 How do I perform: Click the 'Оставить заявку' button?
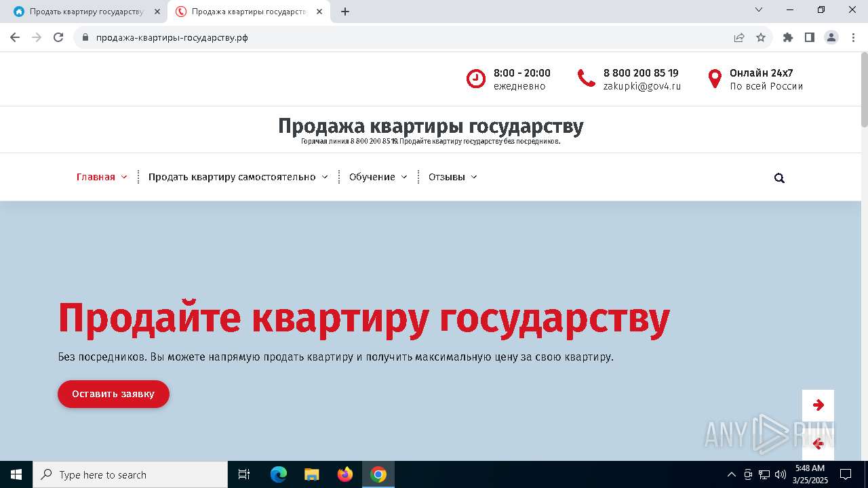pyautogui.click(x=113, y=394)
